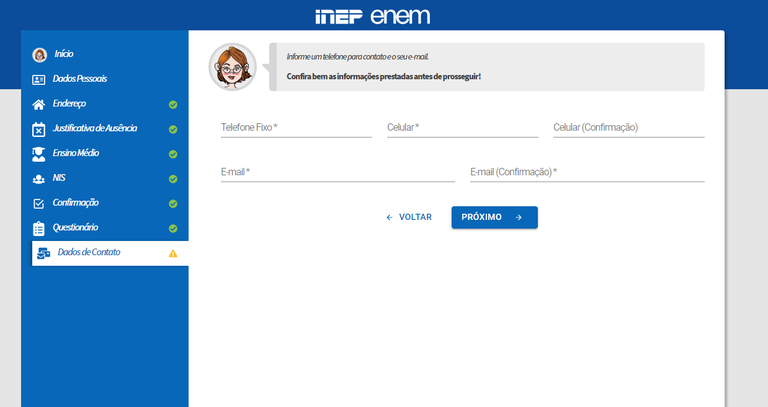Click the Confirmação checkbox-pencil icon
768x407 pixels.
coord(39,204)
